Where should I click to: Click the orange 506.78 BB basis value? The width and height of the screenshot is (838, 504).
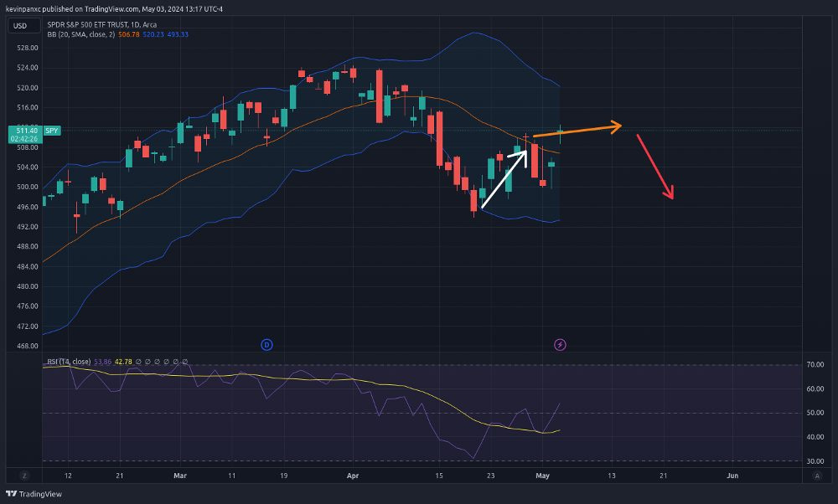(x=129, y=34)
